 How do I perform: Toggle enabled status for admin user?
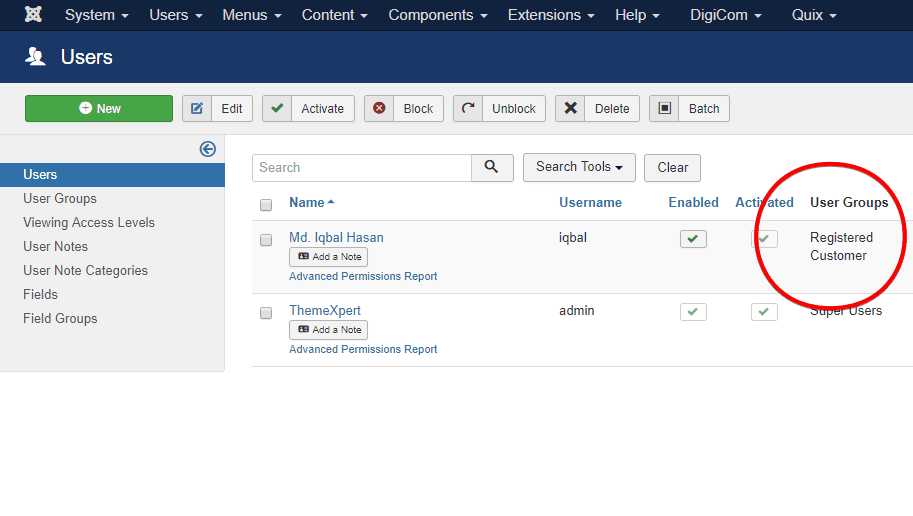693,312
